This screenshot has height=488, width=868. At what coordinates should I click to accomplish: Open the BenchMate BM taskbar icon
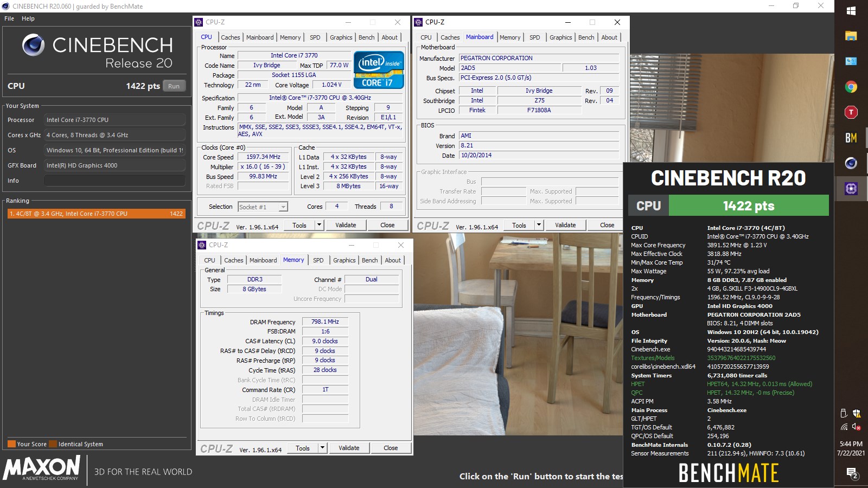[x=851, y=138]
